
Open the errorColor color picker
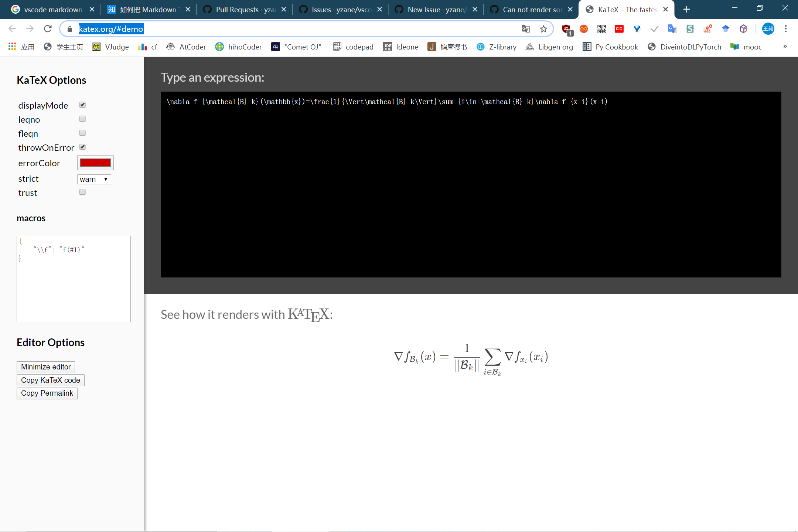click(95, 163)
